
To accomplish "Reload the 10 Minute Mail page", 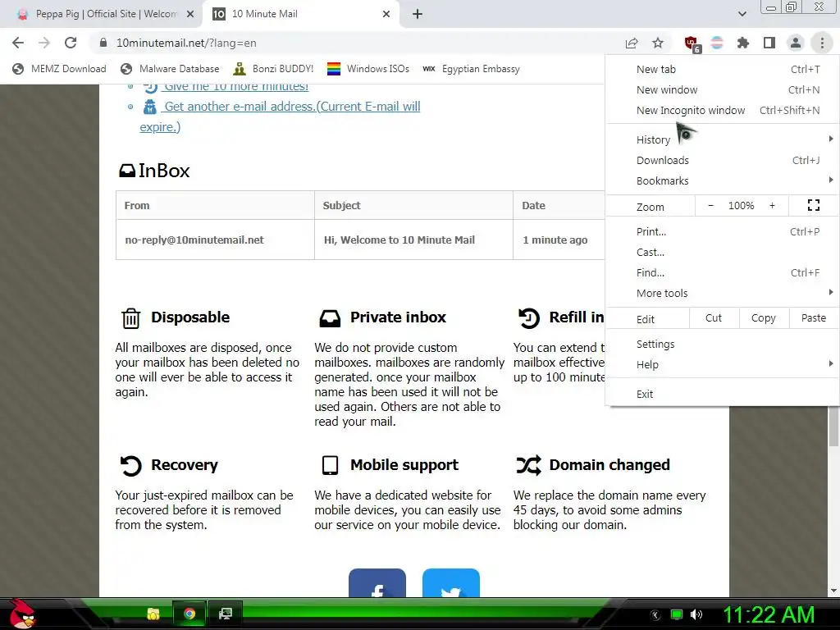I will click(x=71, y=43).
